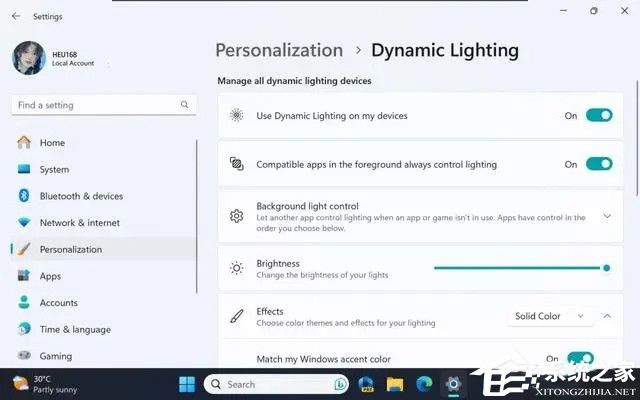Image resolution: width=640 pixels, height=400 pixels.
Task: Open File Explorer from the taskbar
Action: point(395,384)
